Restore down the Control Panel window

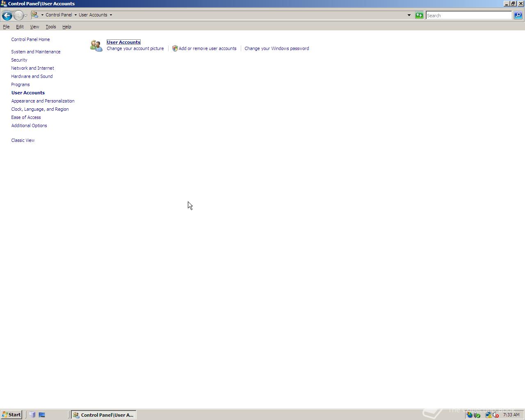click(x=513, y=3)
